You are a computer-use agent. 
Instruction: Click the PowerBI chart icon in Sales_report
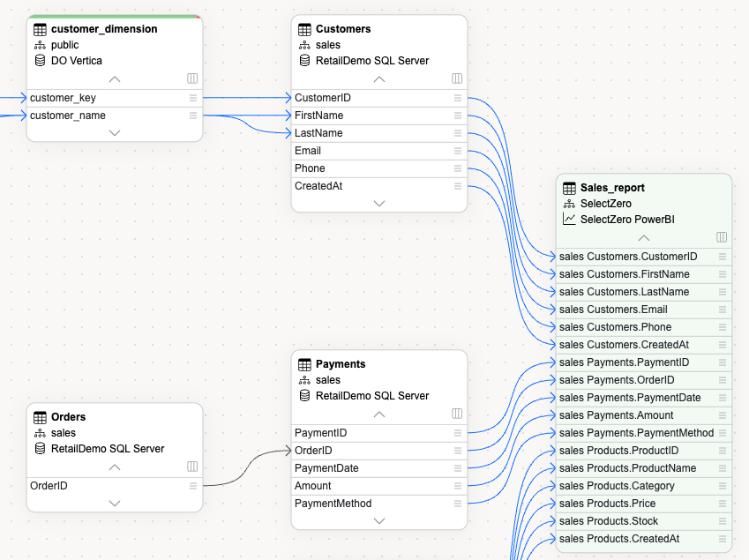[x=569, y=219]
